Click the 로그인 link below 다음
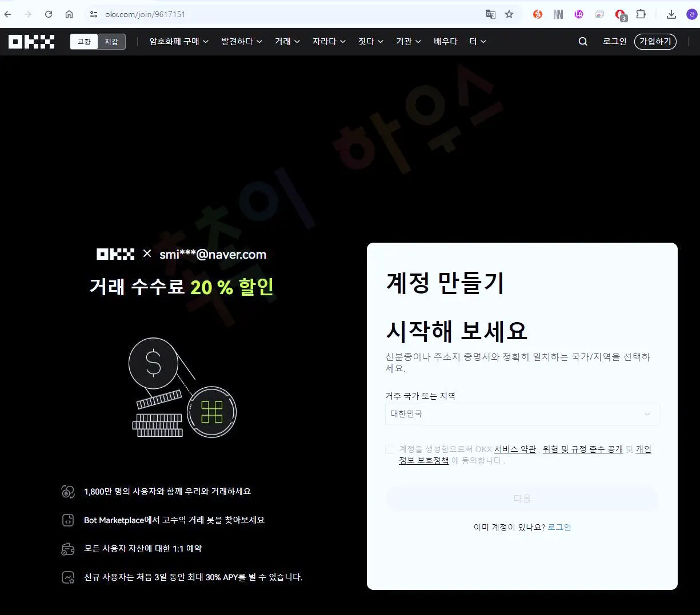700x615 pixels. [x=559, y=527]
